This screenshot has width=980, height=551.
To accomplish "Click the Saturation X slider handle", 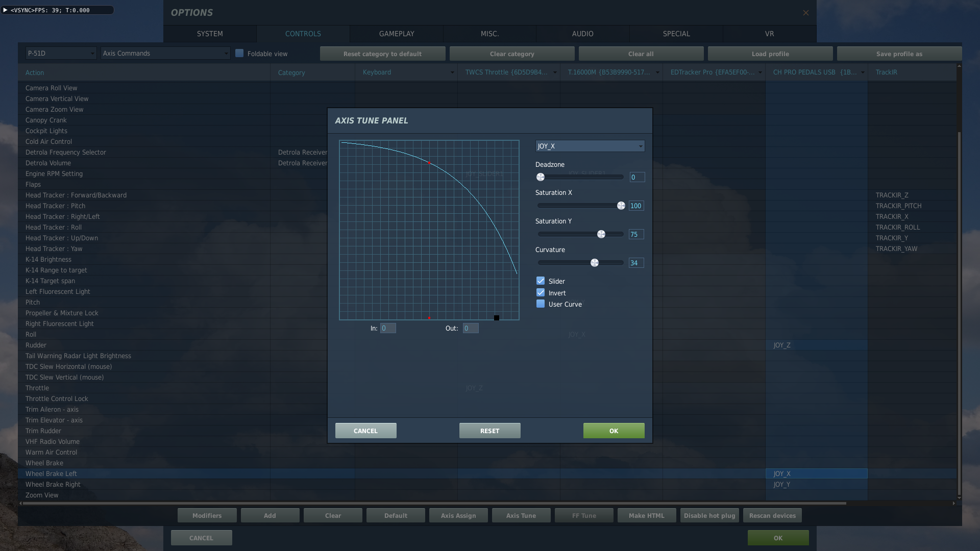I will click(x=621, y=206).
